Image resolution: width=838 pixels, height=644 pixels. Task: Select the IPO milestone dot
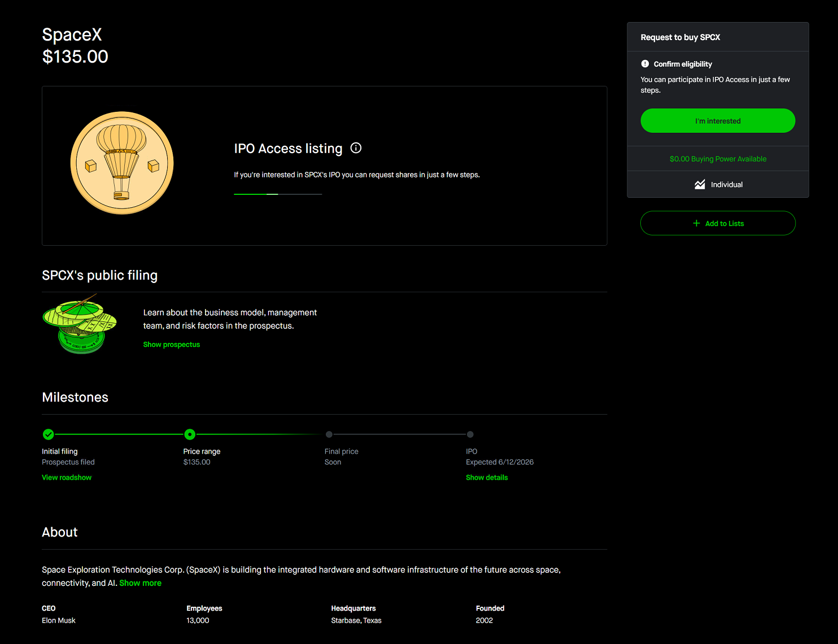coord(470,434)
